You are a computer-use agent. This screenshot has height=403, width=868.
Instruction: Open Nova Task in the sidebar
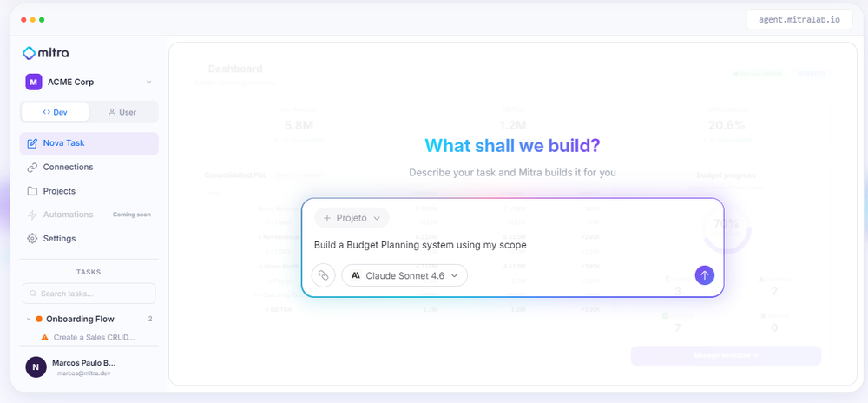(89, 143)
